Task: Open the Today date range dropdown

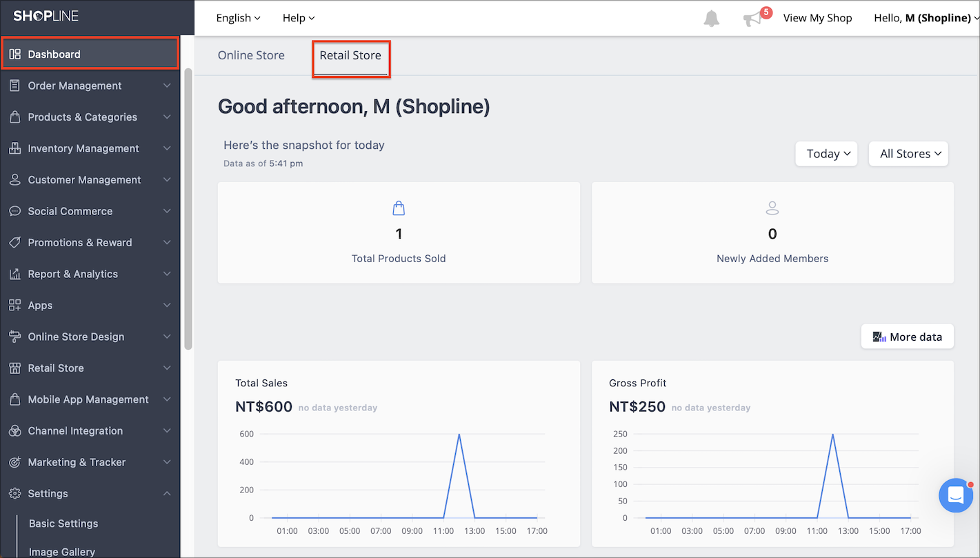Action: tap(826, 154)
